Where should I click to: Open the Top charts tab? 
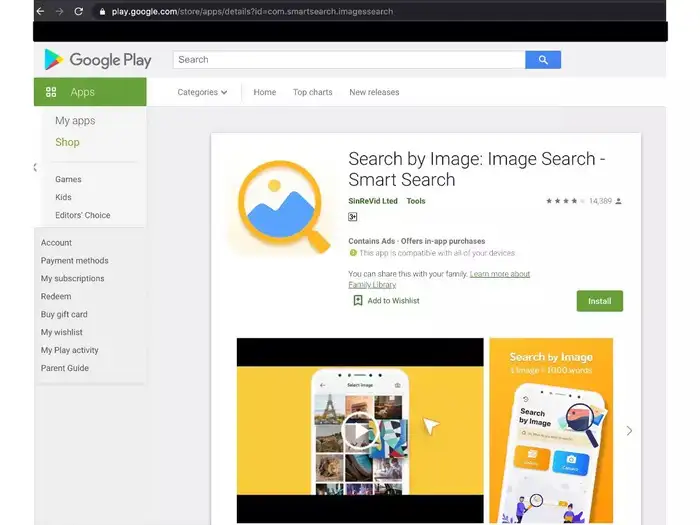(x=312, y=92)
